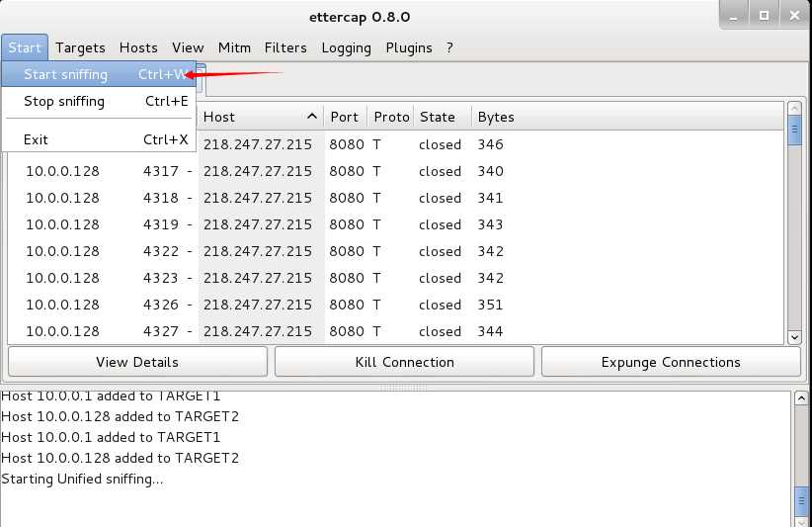Open the Plugins menu
Screen dimensions: 812x527
pos(409,47)
